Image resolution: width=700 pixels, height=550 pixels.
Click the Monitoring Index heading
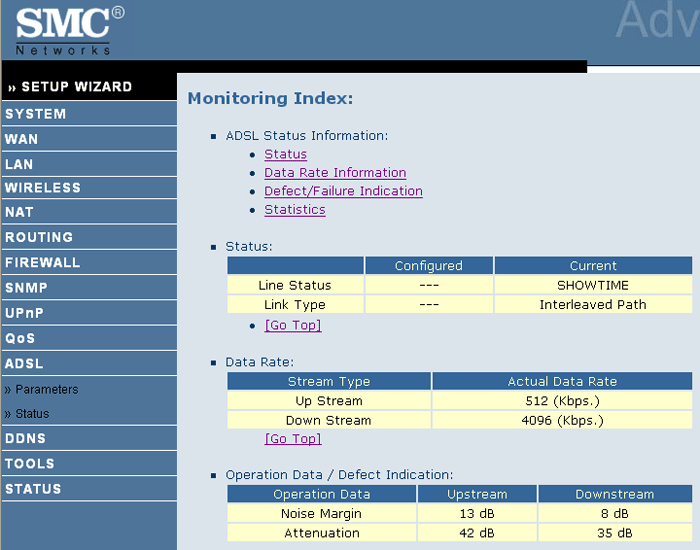(270, 98)
